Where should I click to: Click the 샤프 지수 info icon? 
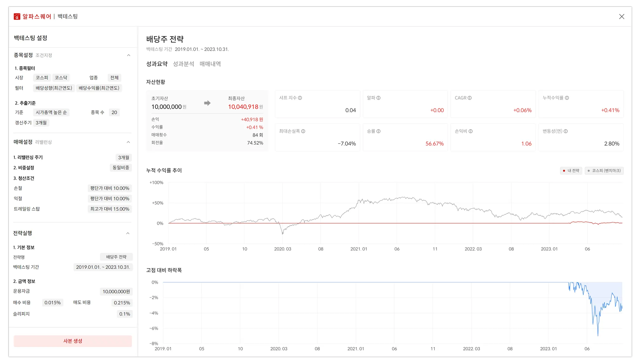pos(300,98)
